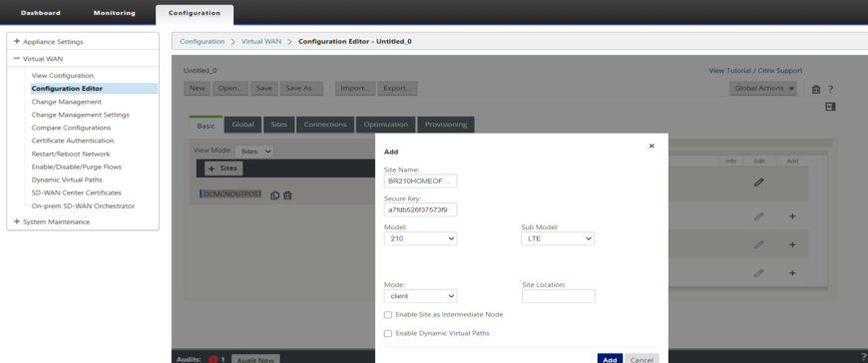
Task: Close the Add dialog with the X
Action: tap(651, 146)
